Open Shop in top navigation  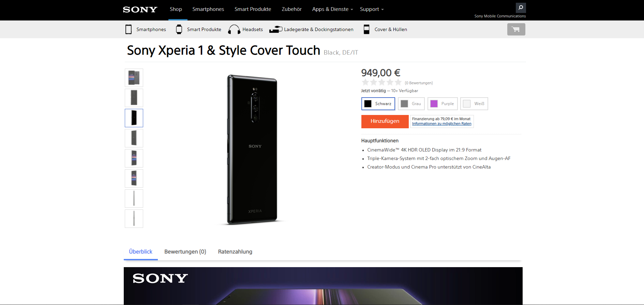176,9
